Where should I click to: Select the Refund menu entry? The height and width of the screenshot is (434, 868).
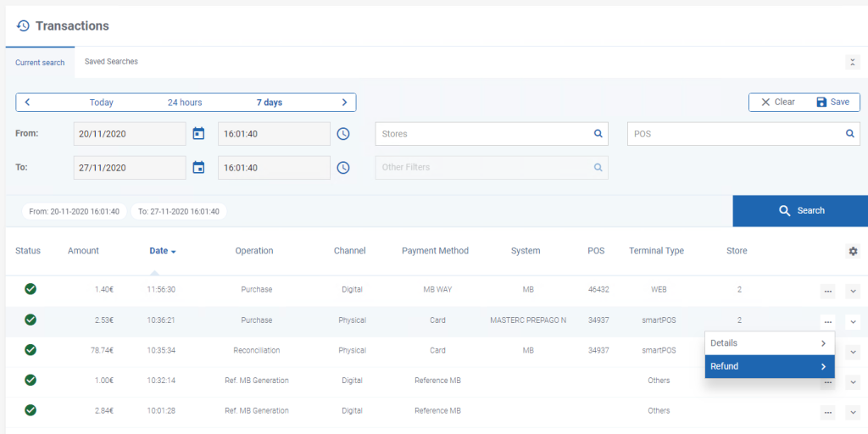tap(770, 366)
